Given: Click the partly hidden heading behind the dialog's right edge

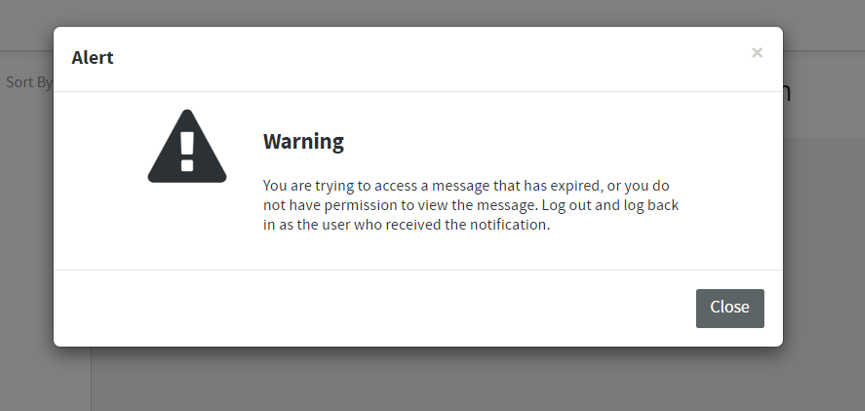Looking at the screenshot, I should [787, 93].
